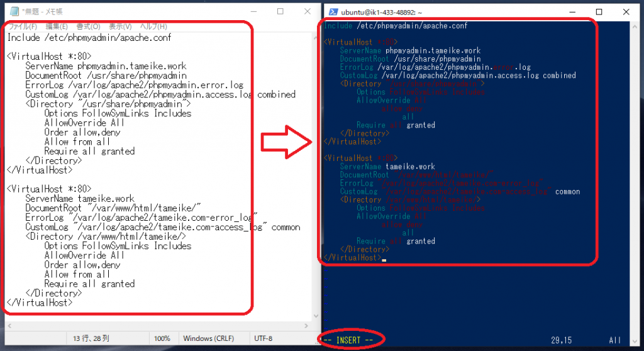644x351 pixels.
Task: Close the Notepad window
Action: [x=306, y=12]
